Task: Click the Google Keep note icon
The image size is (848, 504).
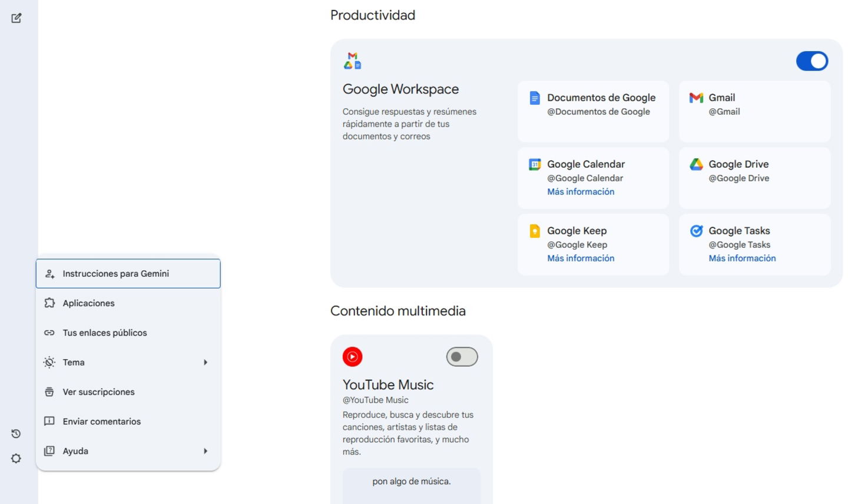Action: coord(534,231)
